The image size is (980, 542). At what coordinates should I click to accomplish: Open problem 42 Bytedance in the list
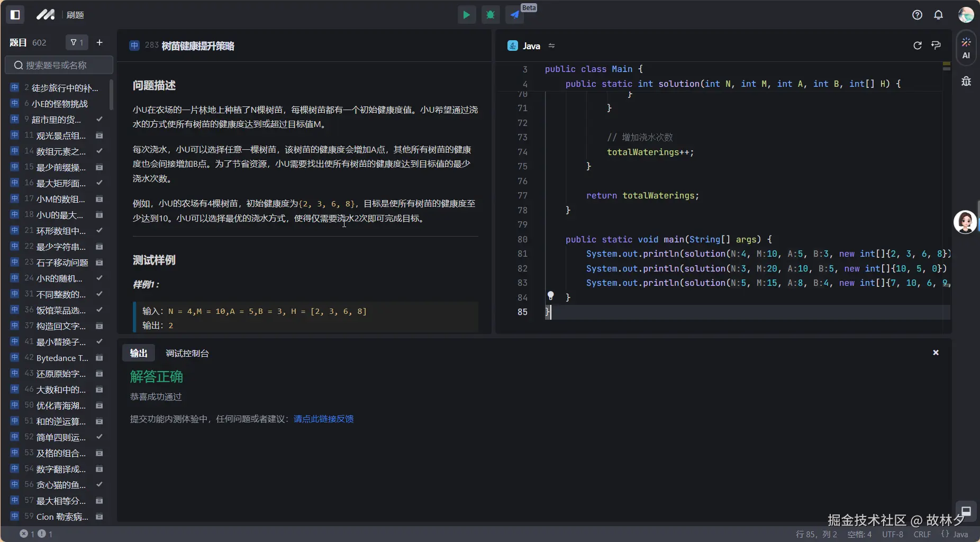[x=61, y=358]
